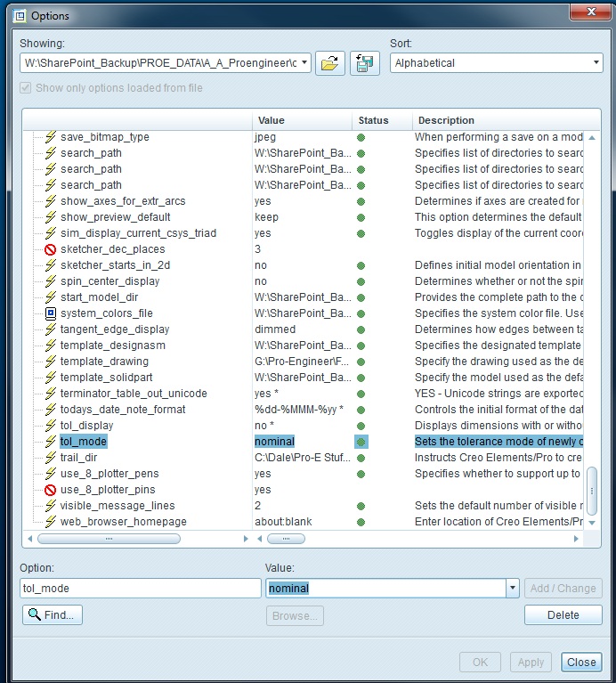
Task: Select the template_solidpart option row
Action: click(x=106, y=378)
